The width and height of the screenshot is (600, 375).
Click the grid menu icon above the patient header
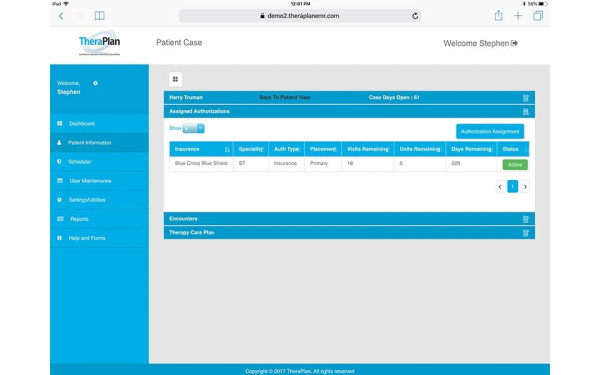pos(175,79)
